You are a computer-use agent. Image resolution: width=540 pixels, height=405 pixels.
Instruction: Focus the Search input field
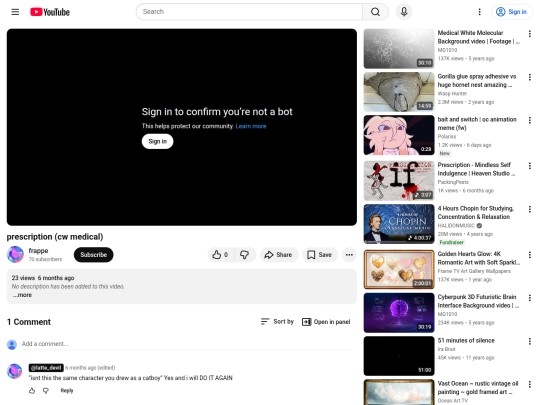click(249, 12)
